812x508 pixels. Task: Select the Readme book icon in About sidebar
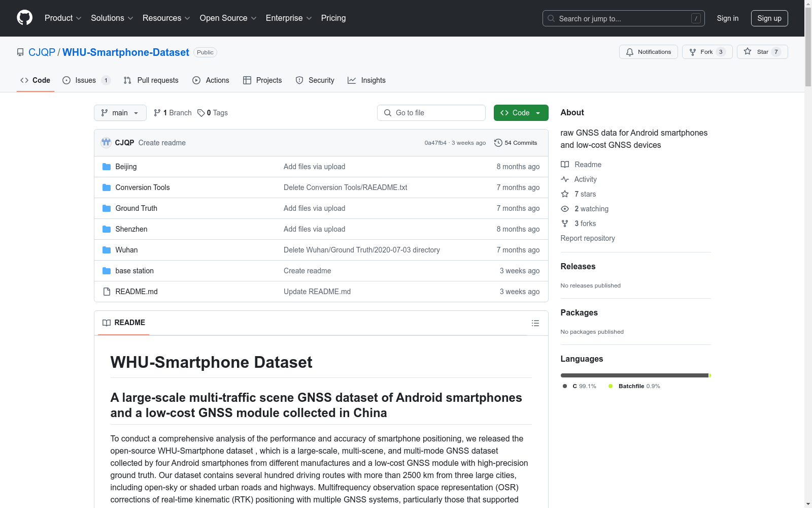point(565,164)
